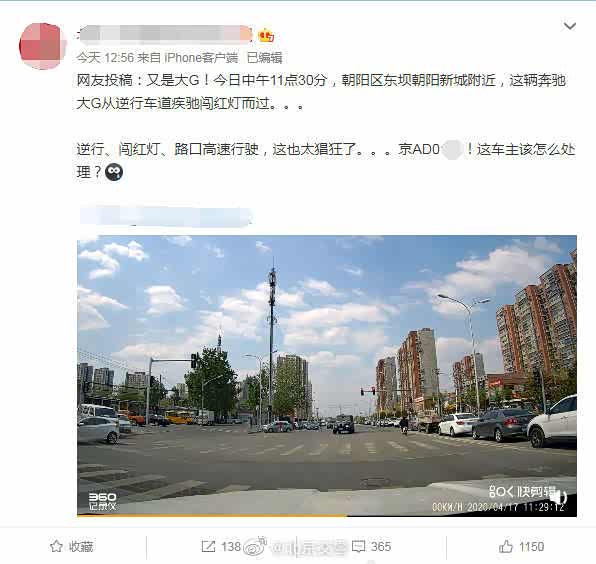The width and height of the screenshot is (596, 564).
Task: Play the dashcam video thumbnail
Action: [327, 375]
